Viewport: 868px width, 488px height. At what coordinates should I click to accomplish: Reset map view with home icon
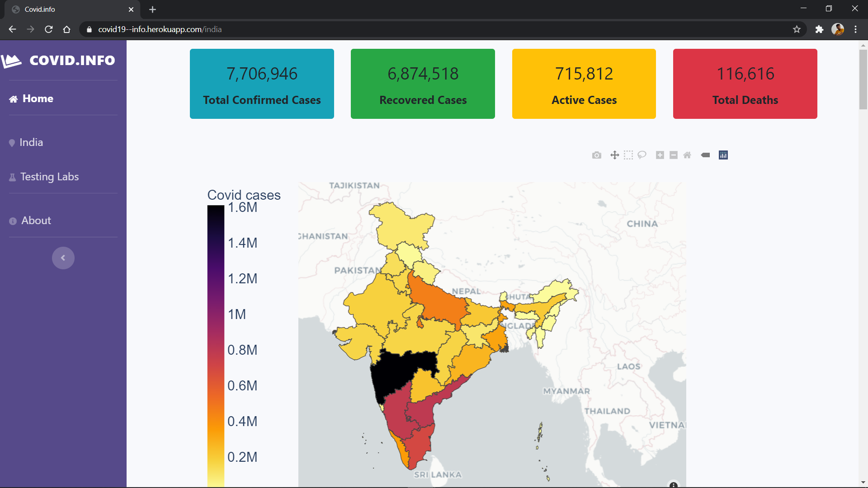[687, 155]
